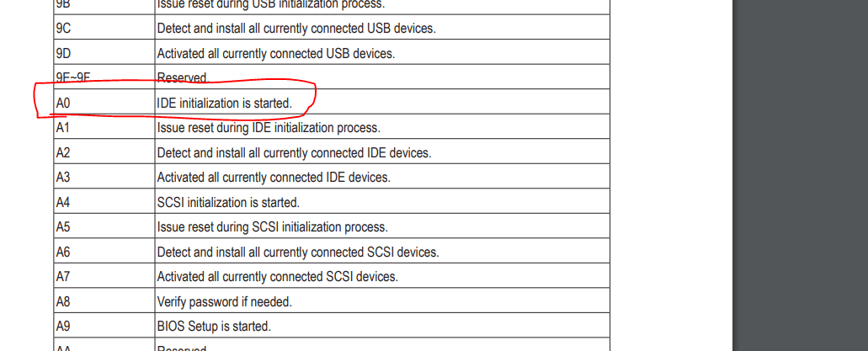
Task: Select 'SCSI initialization is started.' text
Action: 229,203
